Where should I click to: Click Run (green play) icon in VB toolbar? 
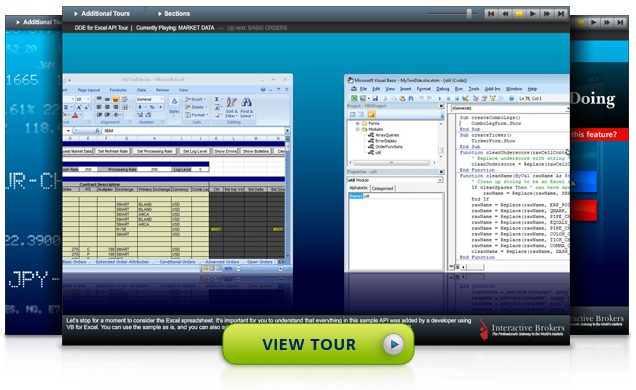pos(440,98)
